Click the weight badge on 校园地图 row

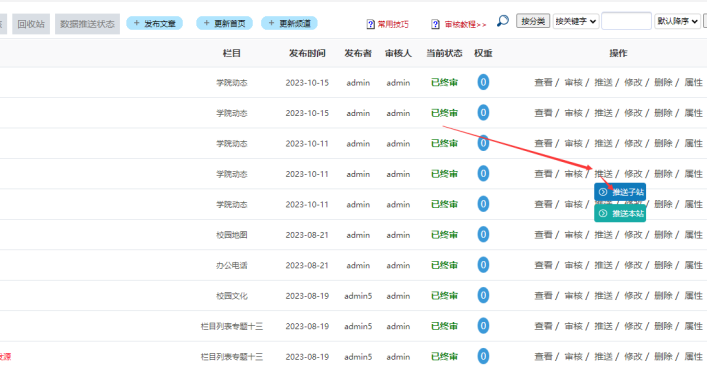coord(483,234)
